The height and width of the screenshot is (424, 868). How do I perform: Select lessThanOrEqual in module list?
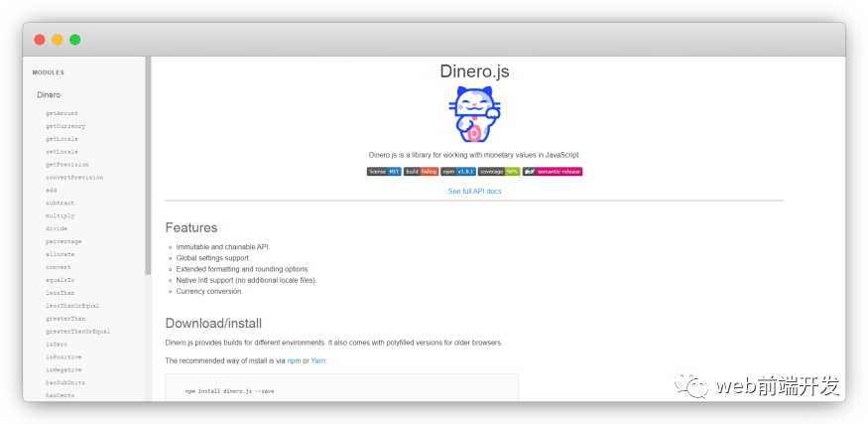[x=72, y=306]
